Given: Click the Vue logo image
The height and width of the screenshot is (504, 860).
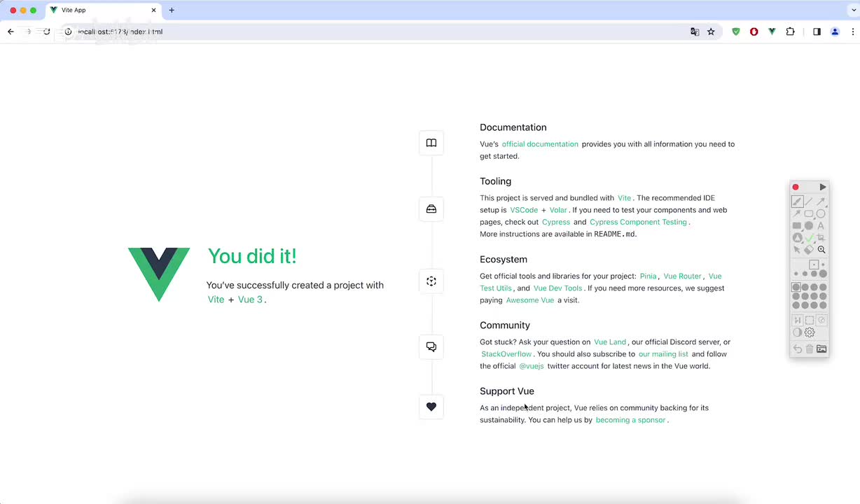Looking at the screenshot, I should [x=159, y=274].
